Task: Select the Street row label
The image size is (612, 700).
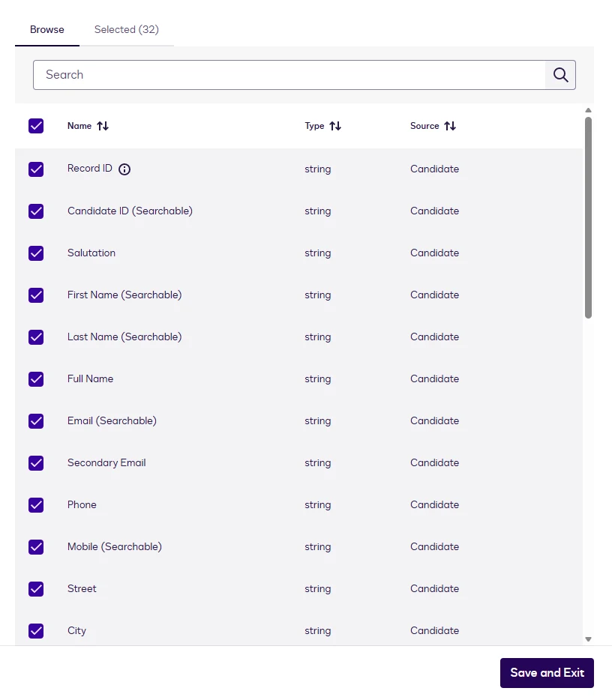Action: [82, 589]
